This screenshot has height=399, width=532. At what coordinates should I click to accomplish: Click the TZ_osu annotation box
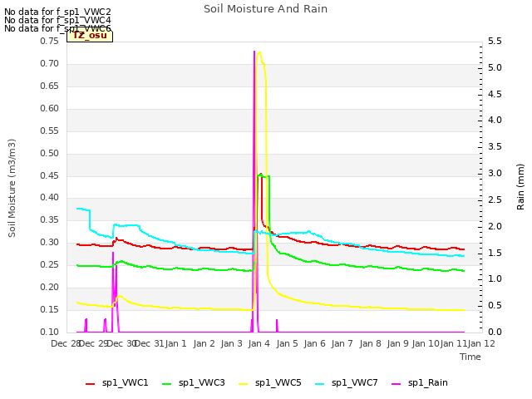click(x=90, y=36)
